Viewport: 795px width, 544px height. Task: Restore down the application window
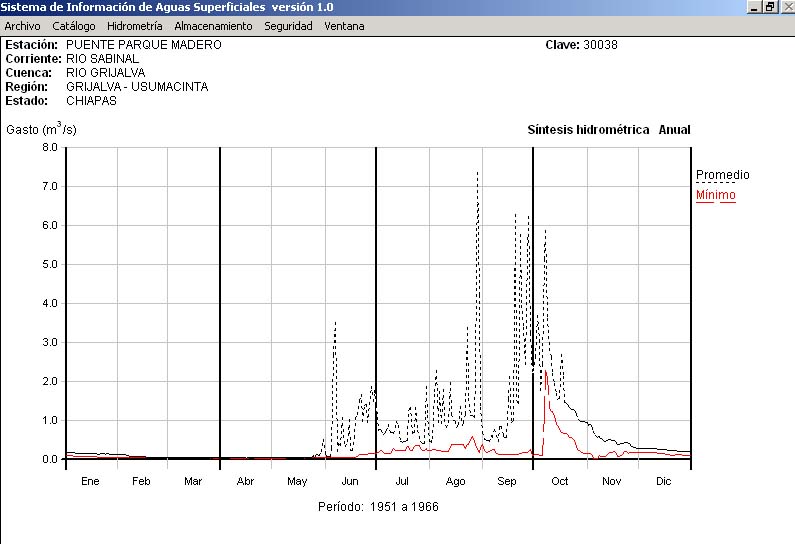(x=770, y=7)
